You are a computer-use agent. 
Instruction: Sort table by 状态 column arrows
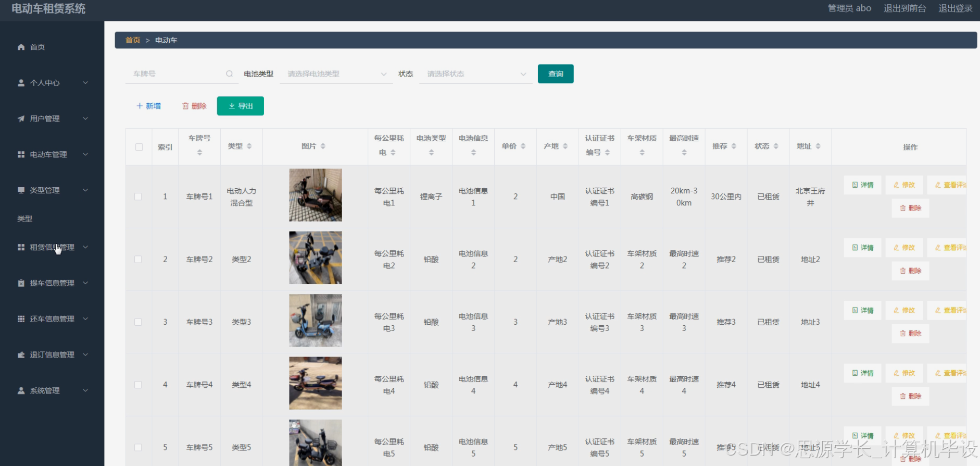776,146
